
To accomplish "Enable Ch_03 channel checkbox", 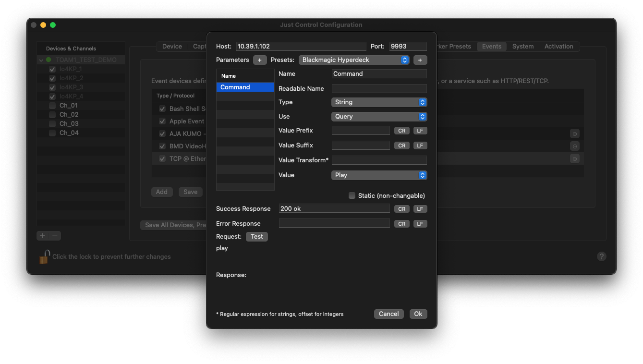I will 52,124.
